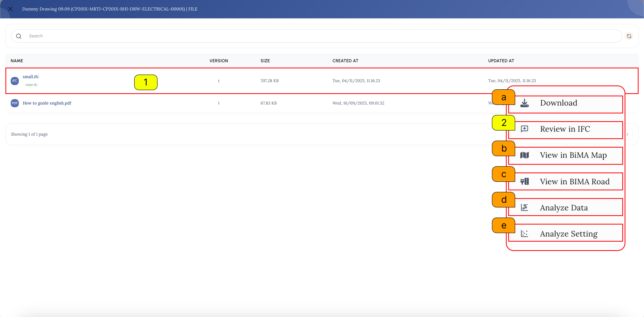Image resolution: width=644 pixels, height=317 pixels.
Task: Click 'Showing 1 of 1 page' text
Action: (x=29, y=134)
